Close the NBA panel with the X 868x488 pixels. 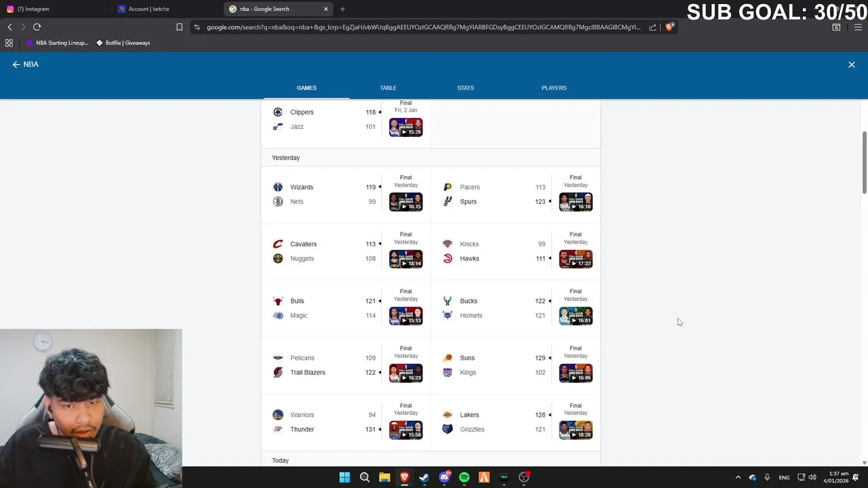coord(852,64)
